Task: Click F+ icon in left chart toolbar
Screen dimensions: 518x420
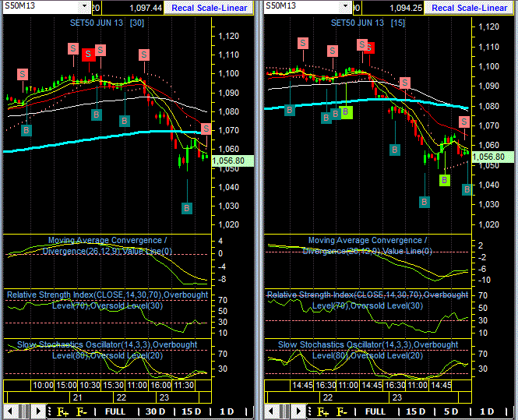Action: [63, 411]
